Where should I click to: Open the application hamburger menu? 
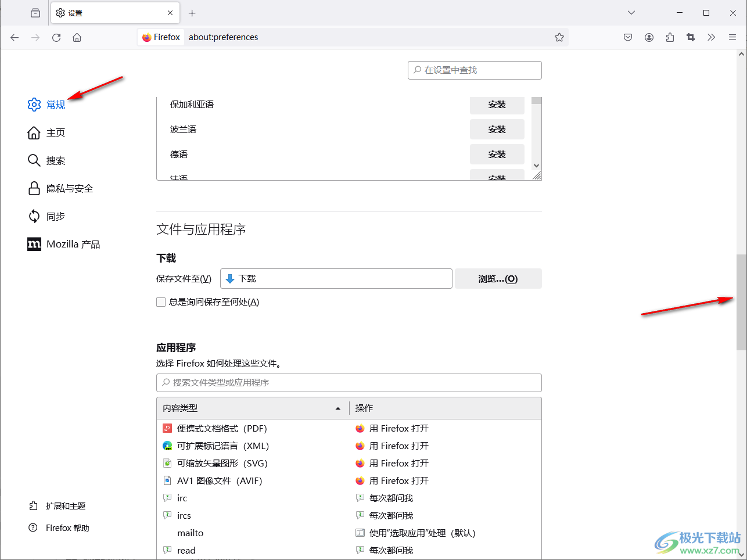coord(732,37)
